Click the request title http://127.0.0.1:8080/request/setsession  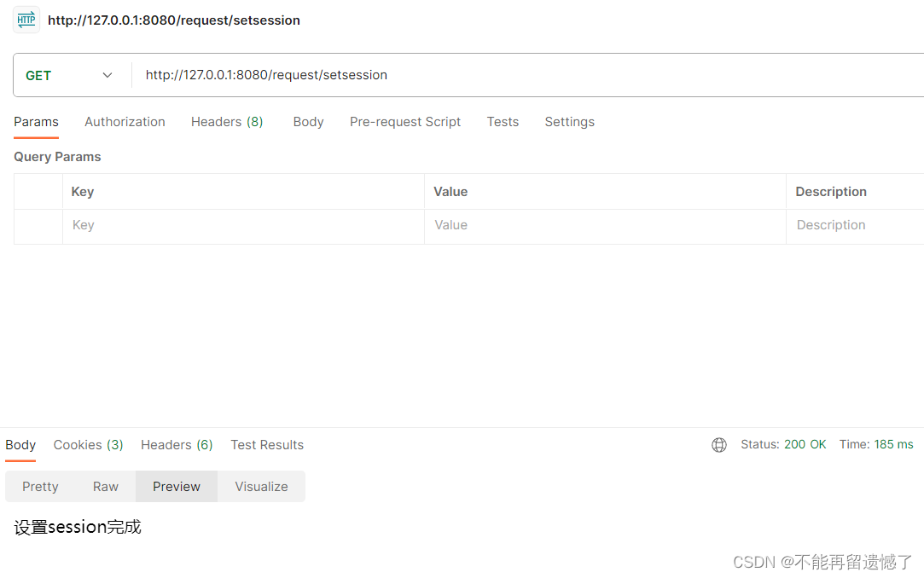pos(174,20)
